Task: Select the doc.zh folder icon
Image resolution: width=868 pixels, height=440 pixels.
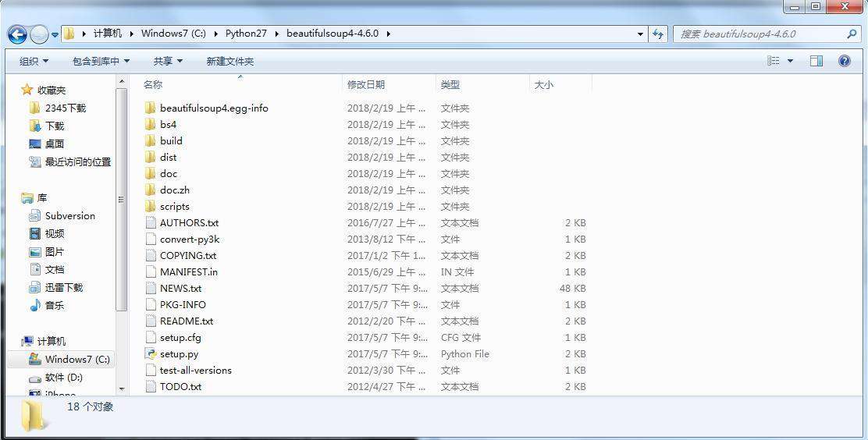Action: (x=150, y=190)
